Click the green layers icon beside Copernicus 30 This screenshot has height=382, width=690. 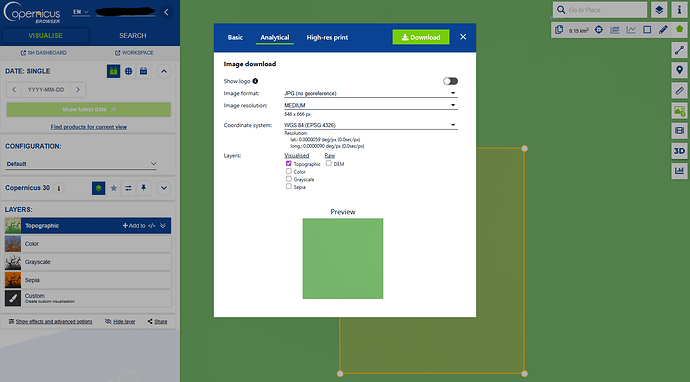(x=99, y=188)
